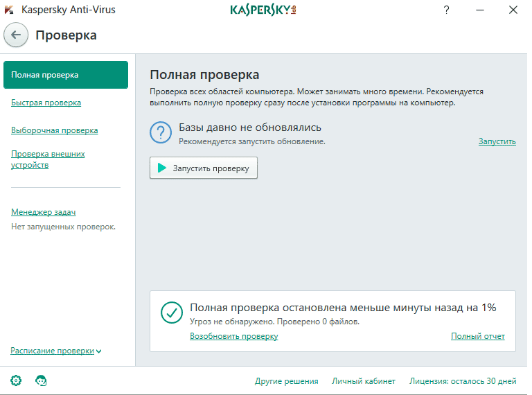The height and width of the screenshot is (395, 532).
Task: Open Быстрая проверка section
Action: tap(46, 103)
